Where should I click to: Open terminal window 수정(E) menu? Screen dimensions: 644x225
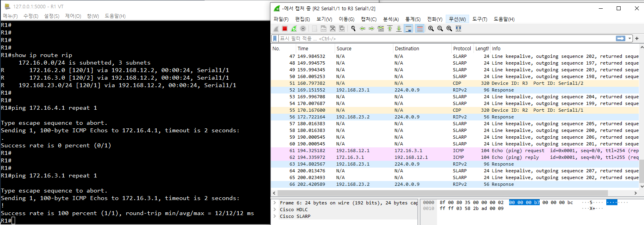pos(31,16)
